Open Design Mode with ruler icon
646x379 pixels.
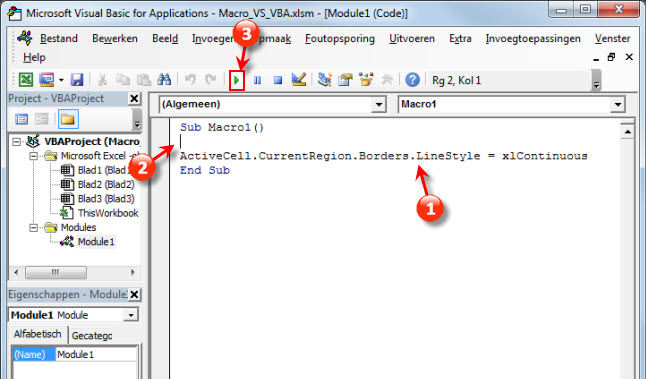click(299, 79)
